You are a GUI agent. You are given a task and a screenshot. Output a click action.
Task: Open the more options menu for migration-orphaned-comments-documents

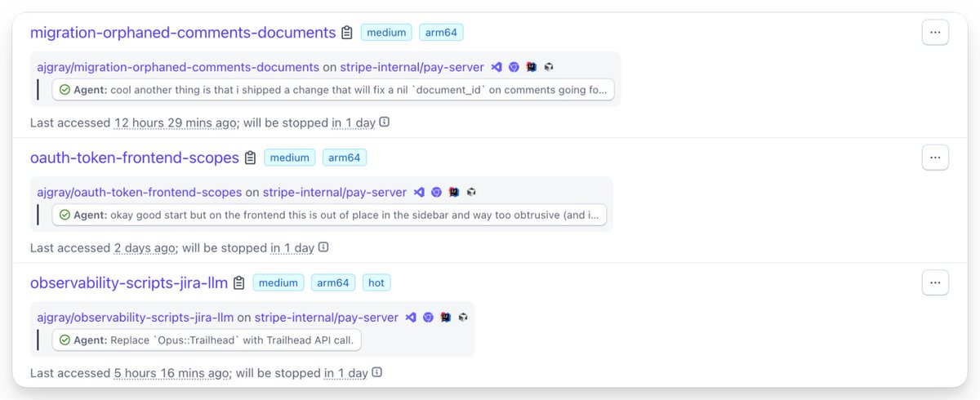click(935, 33)
